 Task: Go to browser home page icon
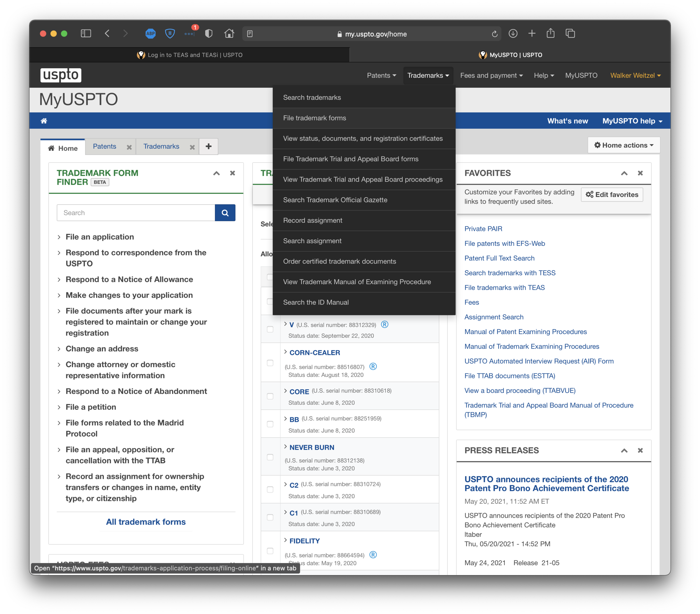tap(229, 34)
